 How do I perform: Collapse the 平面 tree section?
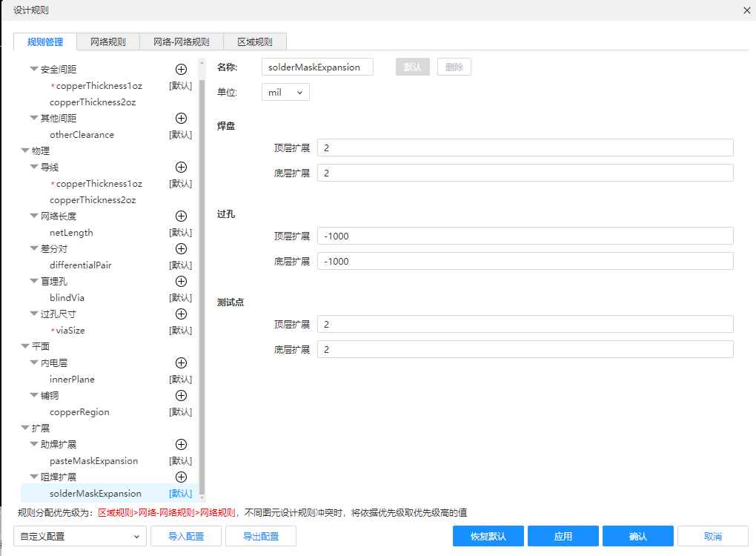25,346
